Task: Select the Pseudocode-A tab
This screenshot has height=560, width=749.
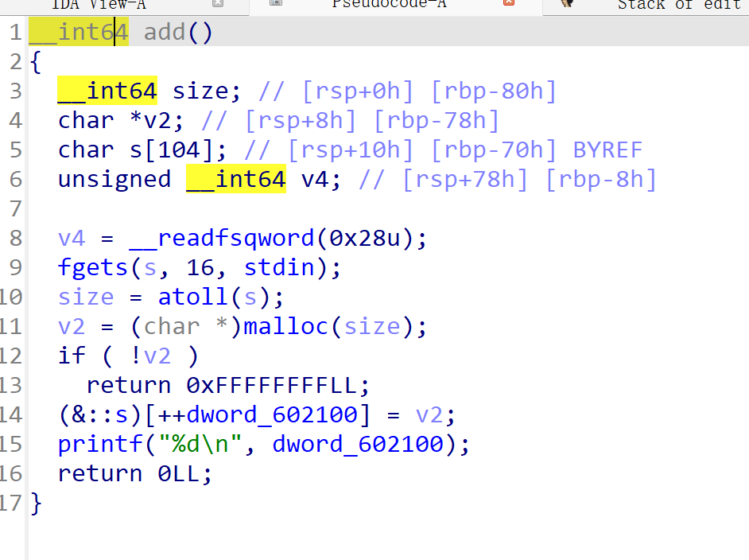Action: pos(389,5)
